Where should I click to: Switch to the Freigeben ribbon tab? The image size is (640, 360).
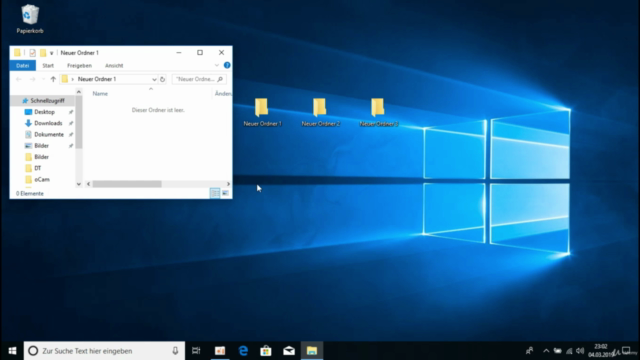click(x=79, y=65)
